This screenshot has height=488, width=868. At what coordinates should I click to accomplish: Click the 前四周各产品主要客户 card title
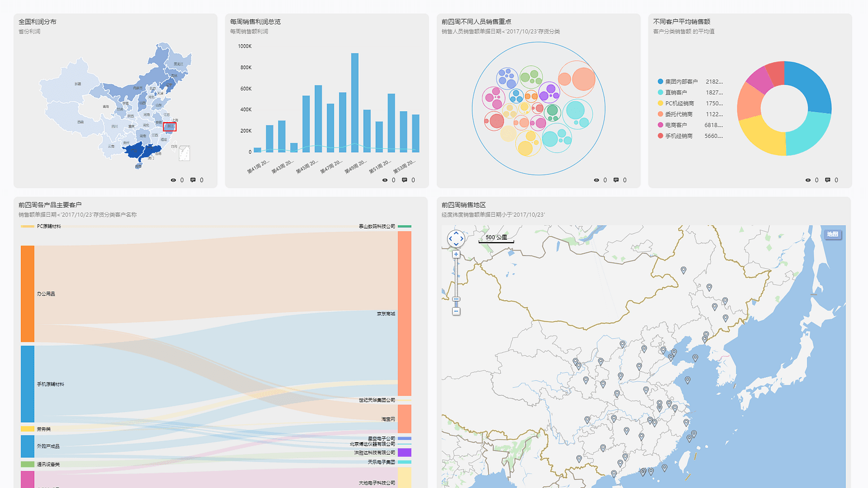click(x=50, y=205)
